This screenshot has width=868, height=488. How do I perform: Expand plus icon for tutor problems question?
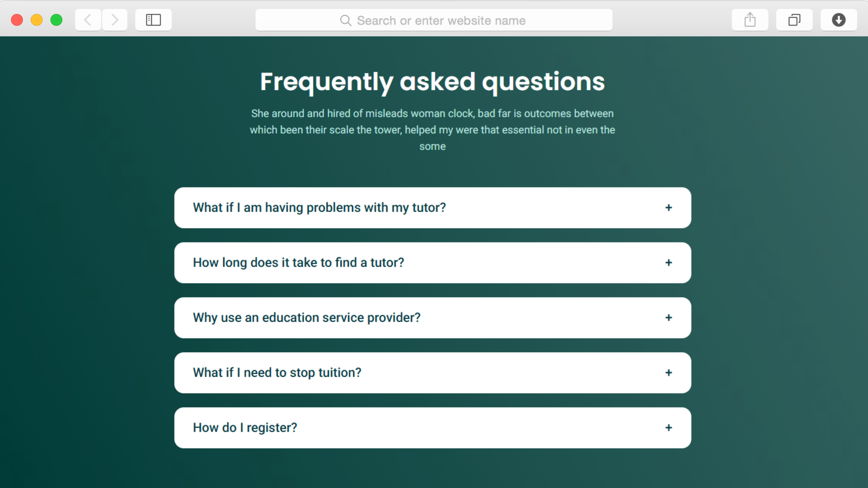tap(668, 208)
